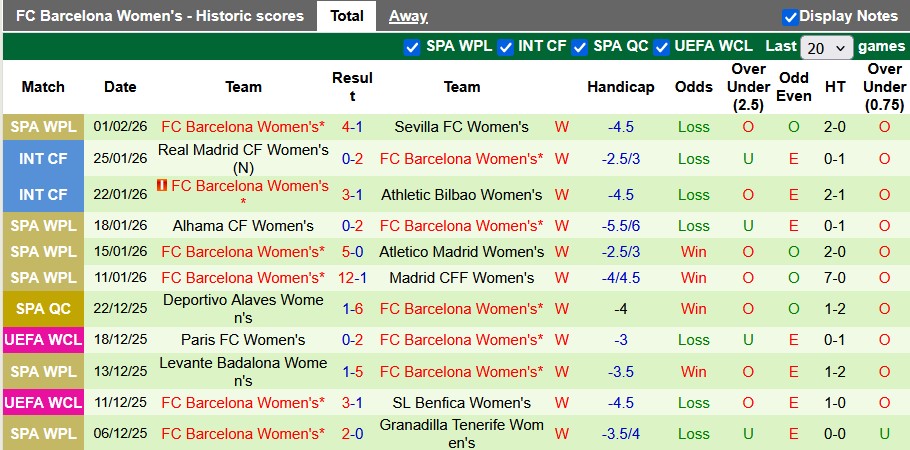Switch to the Total tab

(x=347, y=16)
